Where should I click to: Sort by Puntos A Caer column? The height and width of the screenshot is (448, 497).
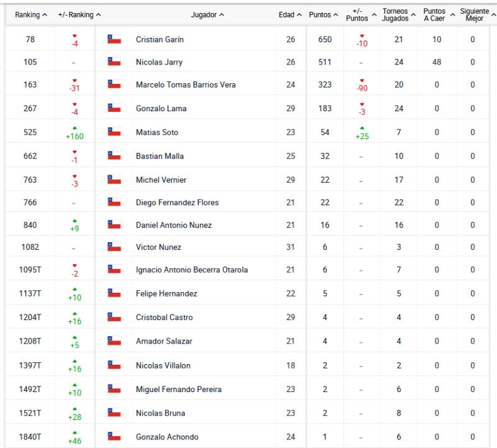(x=437, y=14)
